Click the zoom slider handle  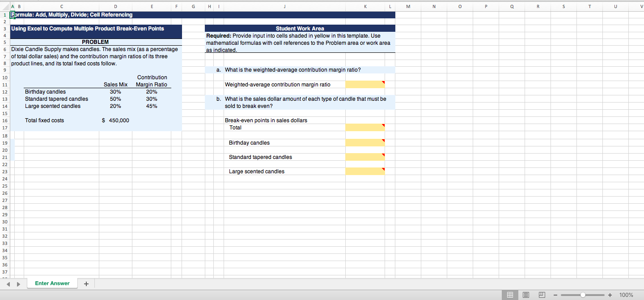tap(584, 295)
